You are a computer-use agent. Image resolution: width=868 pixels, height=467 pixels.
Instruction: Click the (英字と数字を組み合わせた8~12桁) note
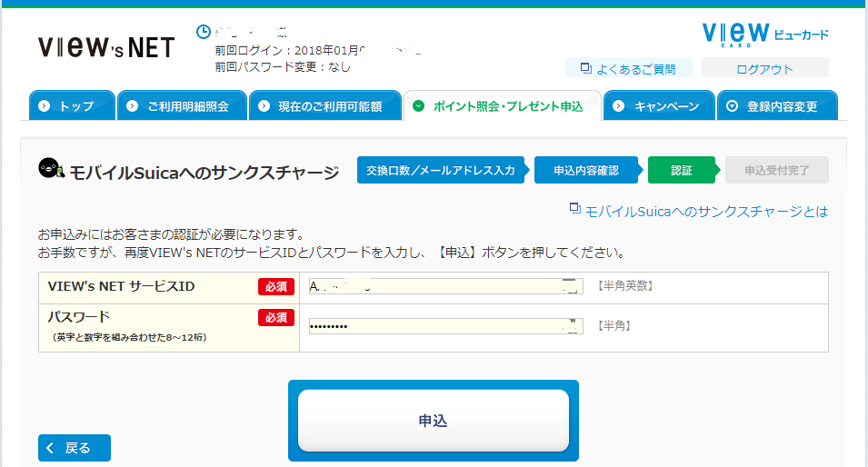tap(130, 337)
